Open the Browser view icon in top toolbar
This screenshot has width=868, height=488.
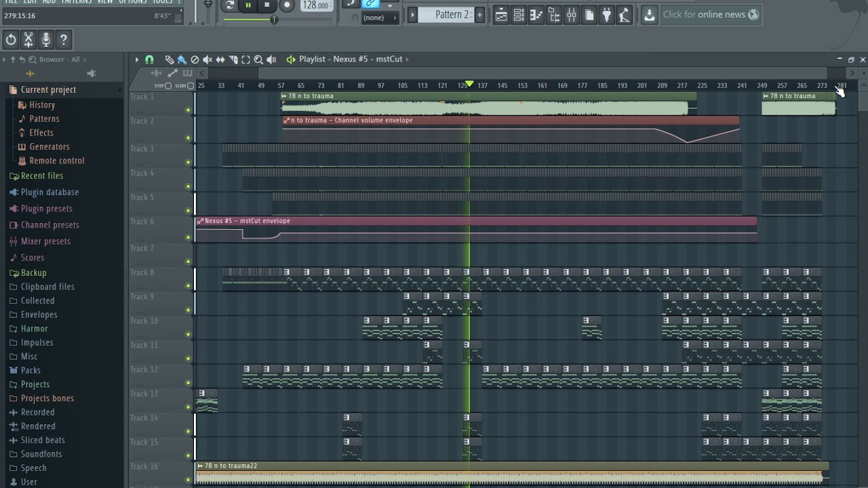[554, 14]
